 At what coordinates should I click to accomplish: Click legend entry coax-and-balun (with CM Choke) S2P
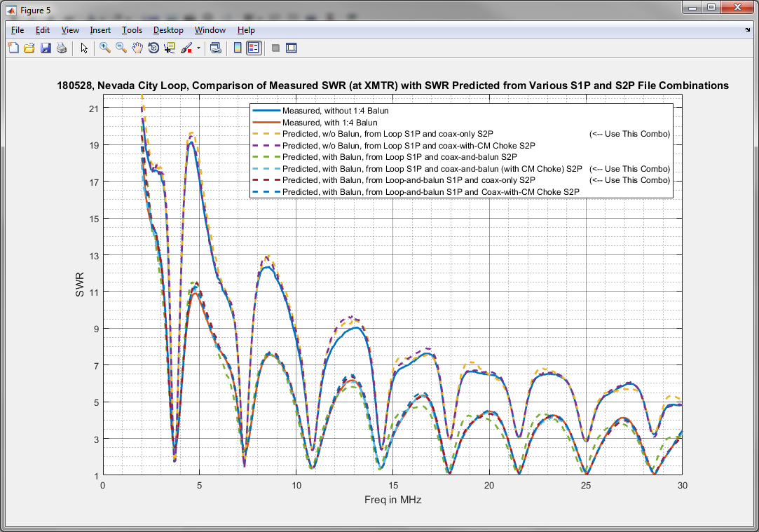(432, 169)
